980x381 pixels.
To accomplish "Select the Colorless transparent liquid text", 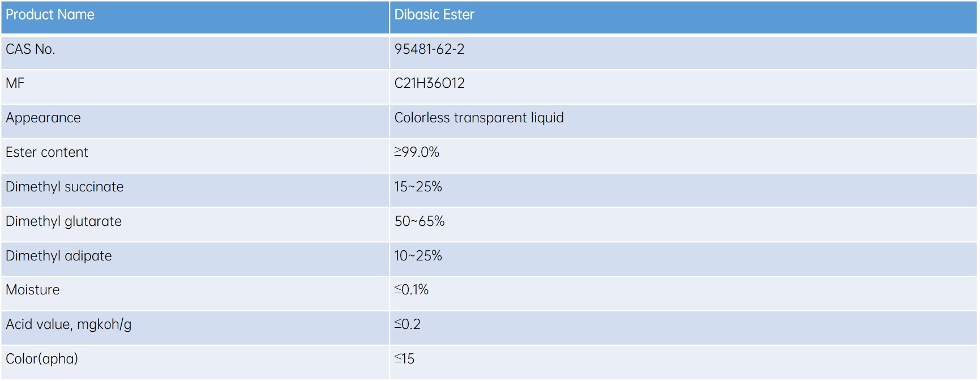I will pyautogui.click(x=479, y=118).
